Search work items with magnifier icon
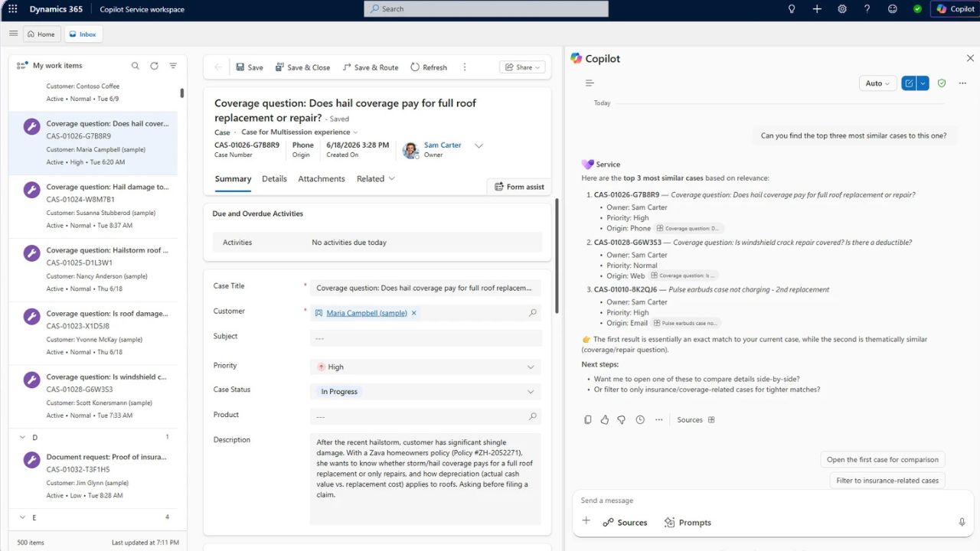Viewport: 980px width, 551px height. pyautogui.click(x=136, y=66)
